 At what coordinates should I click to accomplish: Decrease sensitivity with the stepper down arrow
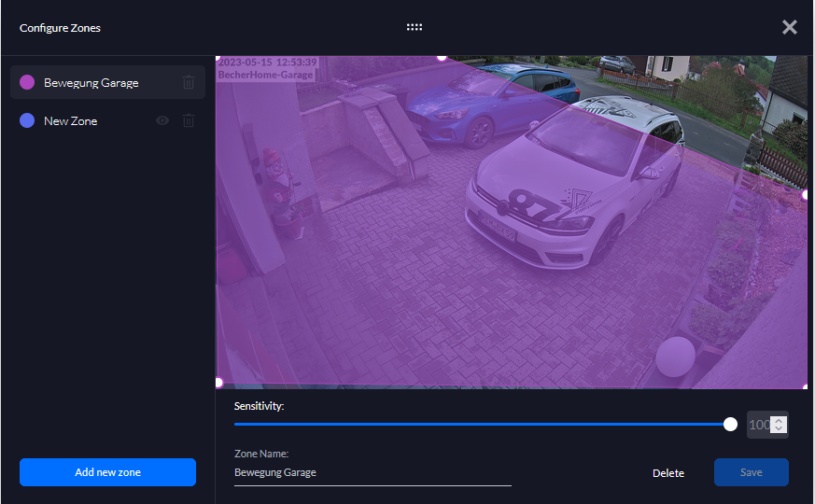[780, 430]
